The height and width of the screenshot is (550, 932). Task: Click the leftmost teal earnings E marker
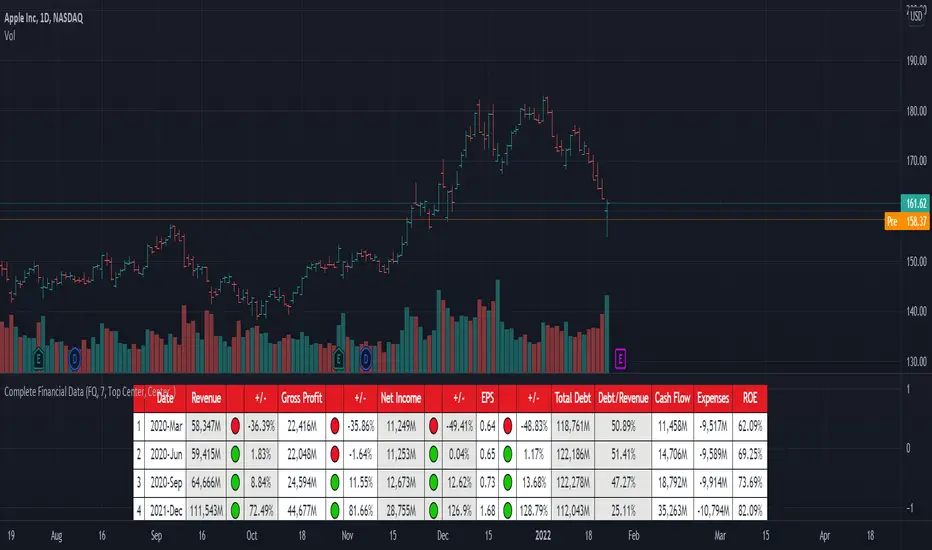pos(40,356)
